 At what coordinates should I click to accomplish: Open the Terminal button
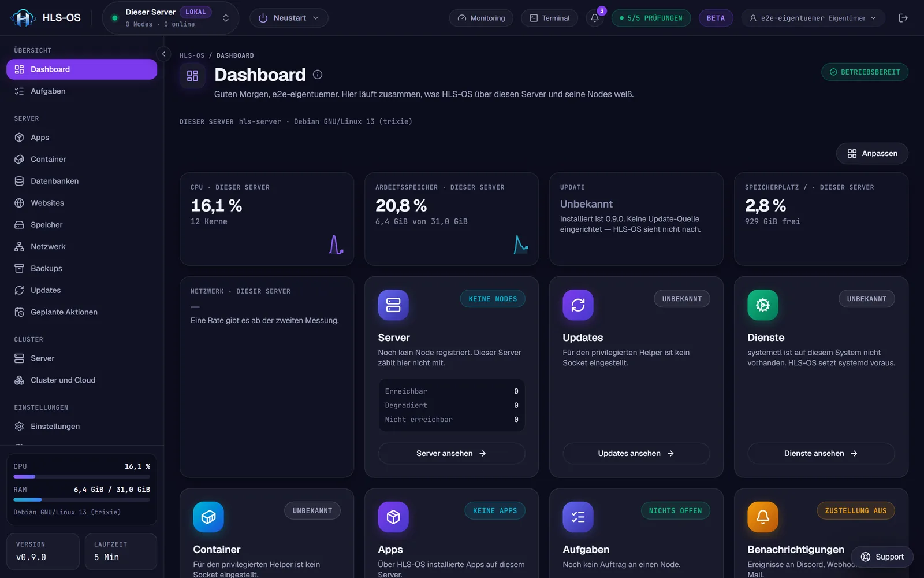click(550, 18)
